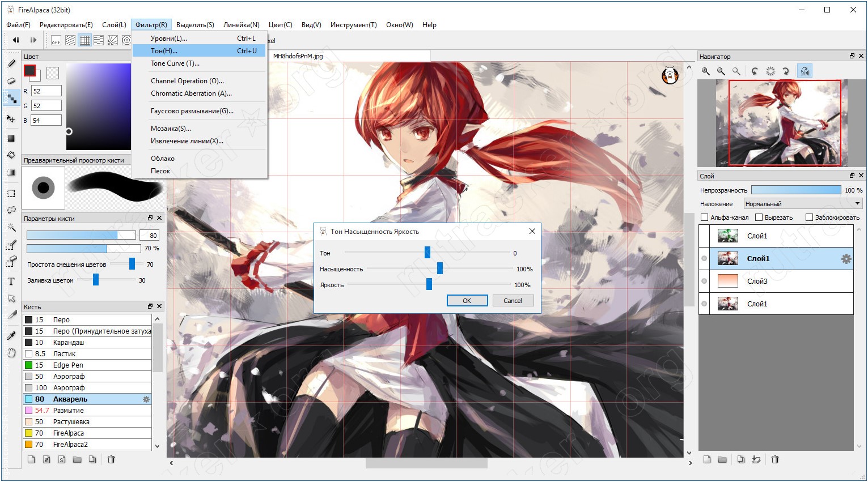The width and height of the screenshot is (868, 482).
Task: Enable parallel lines snap
Action: point(70,40)
